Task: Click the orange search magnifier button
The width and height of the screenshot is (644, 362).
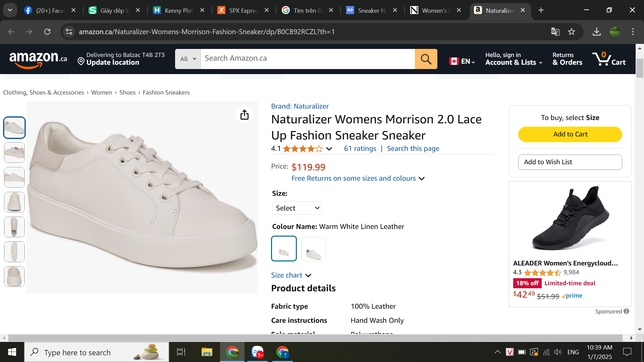Action: pyautogui.click(x=426, y=59)
